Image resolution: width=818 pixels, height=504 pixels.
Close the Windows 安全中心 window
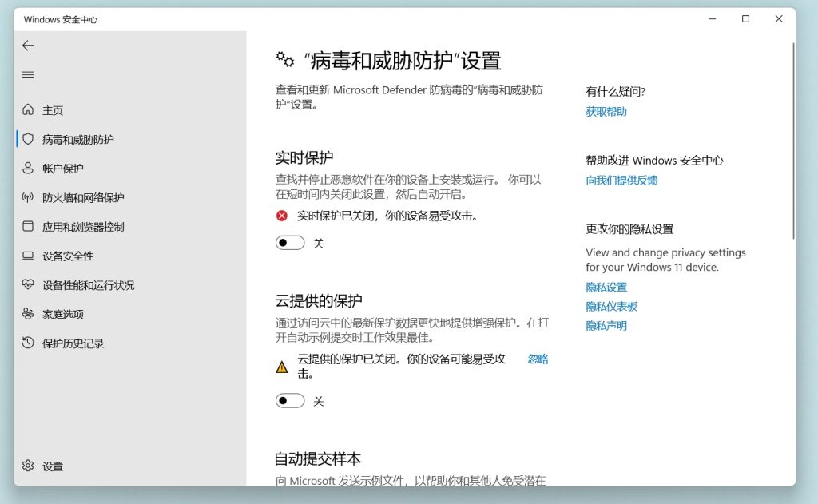pos(779,19)
